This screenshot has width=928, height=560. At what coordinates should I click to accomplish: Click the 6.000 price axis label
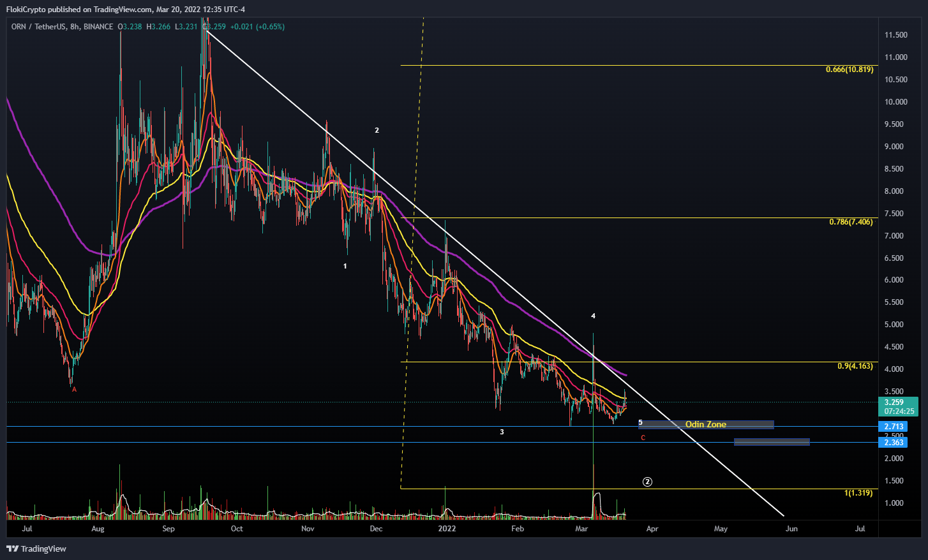pyautogui.click(x=894, y=280)
